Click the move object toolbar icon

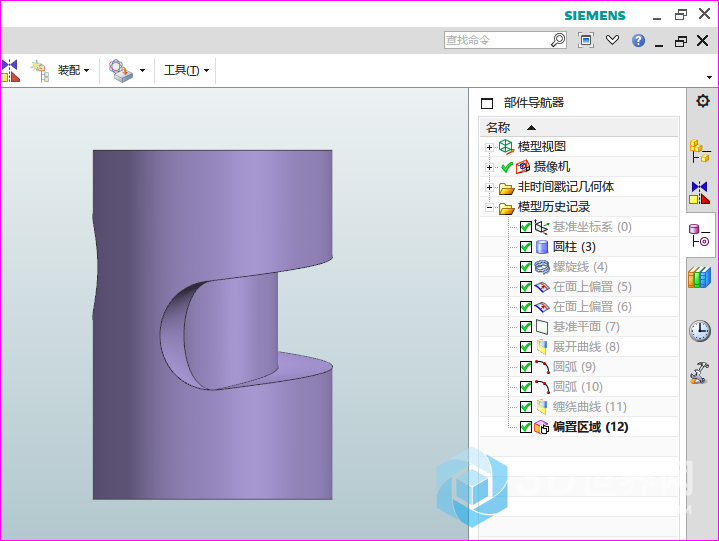[x=120, y=71]
